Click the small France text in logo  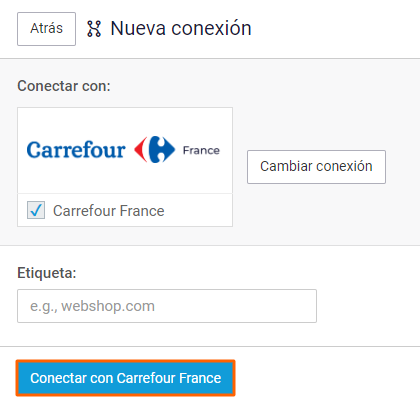point(201,150)
